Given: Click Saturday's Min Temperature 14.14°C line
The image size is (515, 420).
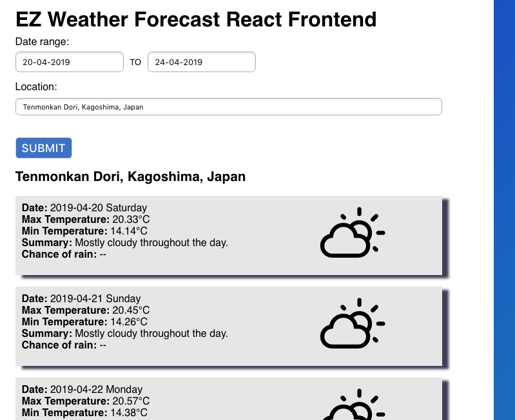Looking at the screenshot, I should [x=84, y=231].
